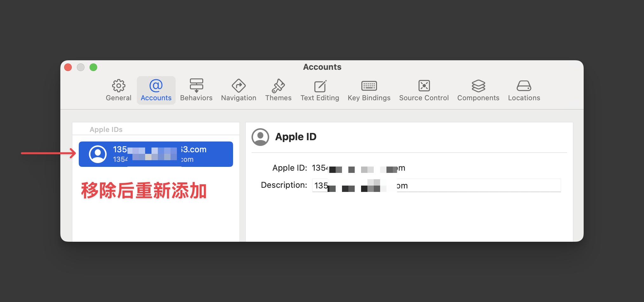Click the profile avatar beside Apple ID heading
644x302 pixels.
[x=260, y=137]
